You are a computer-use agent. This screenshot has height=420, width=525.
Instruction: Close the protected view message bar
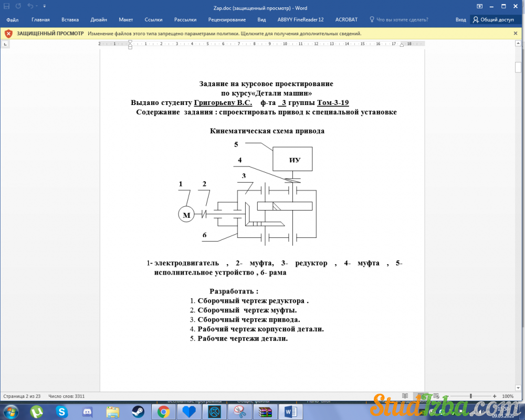coord(516,33)
